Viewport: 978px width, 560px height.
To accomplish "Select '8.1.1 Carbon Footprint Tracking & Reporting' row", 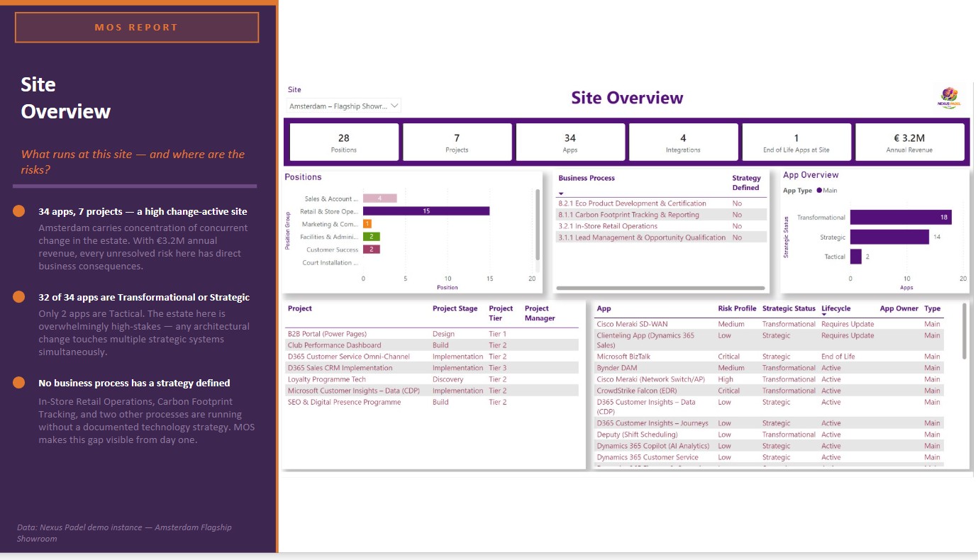I will coord(662,215).
